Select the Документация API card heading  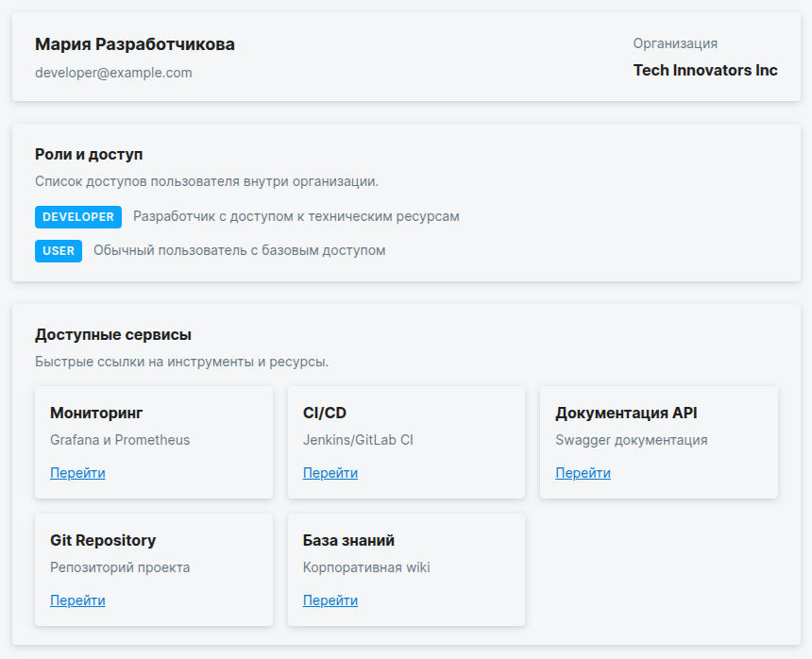coord(626,413)
